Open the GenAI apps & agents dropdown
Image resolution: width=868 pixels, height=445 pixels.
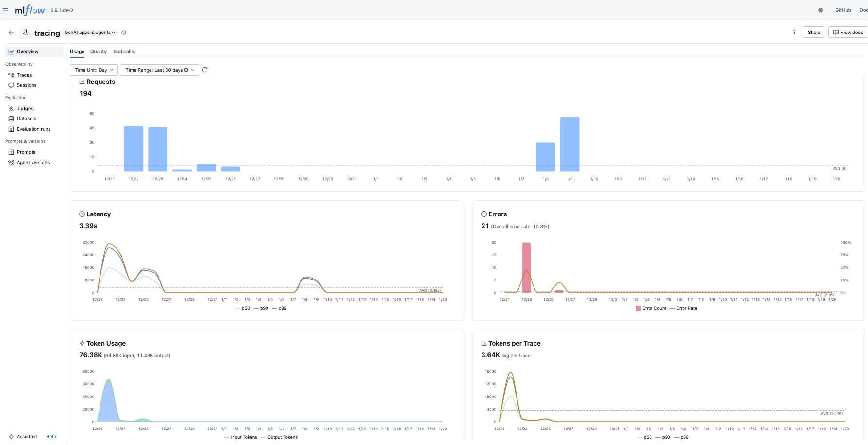89,33
